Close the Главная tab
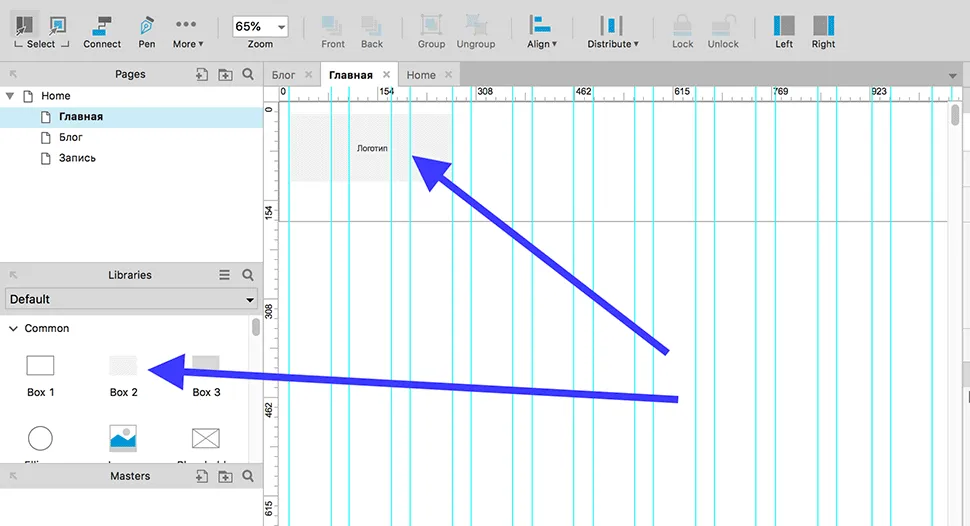The image size is (970, 526). point(386,75)
